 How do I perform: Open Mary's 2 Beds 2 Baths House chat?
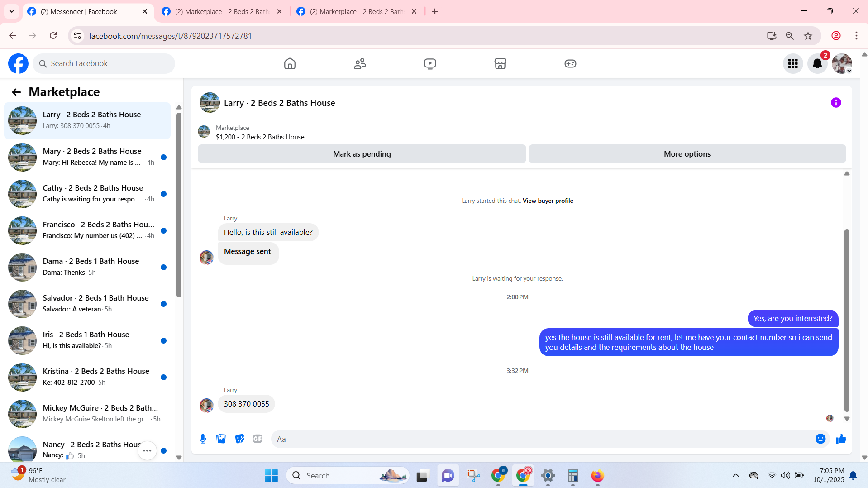click(87, 157)
